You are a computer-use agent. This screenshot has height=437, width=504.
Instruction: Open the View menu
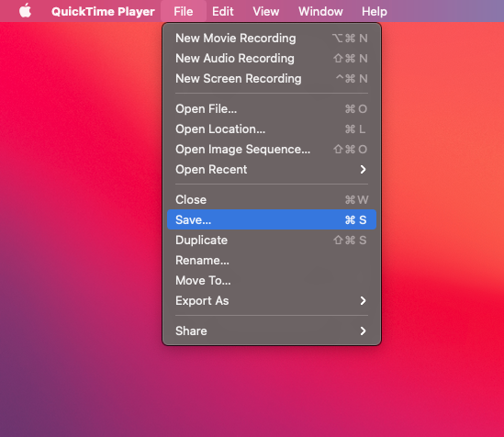tap(266, 12)
